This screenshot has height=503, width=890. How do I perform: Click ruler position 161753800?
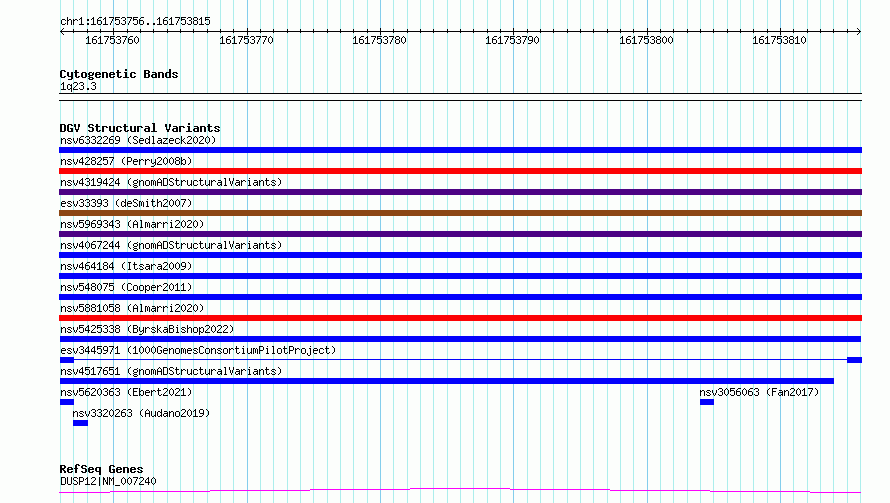(646, 40)
